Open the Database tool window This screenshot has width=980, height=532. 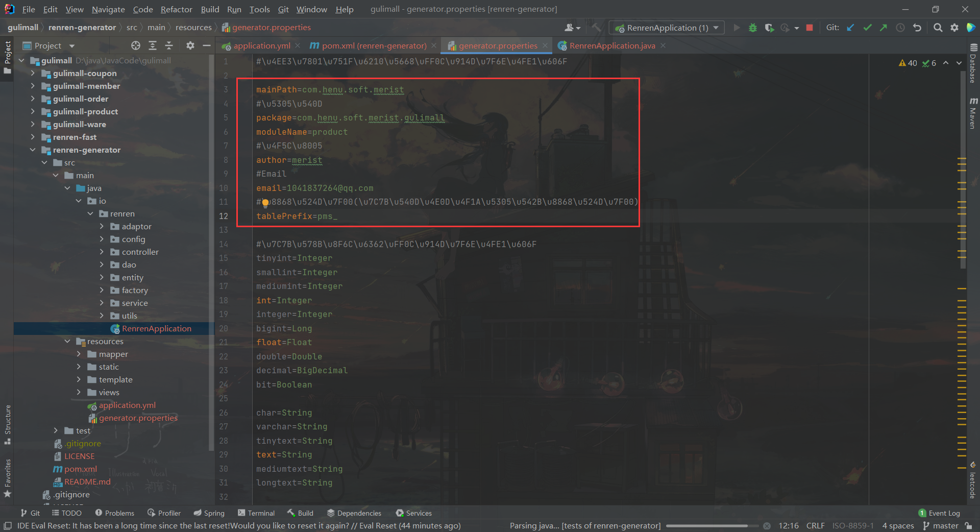coord(973,63)
